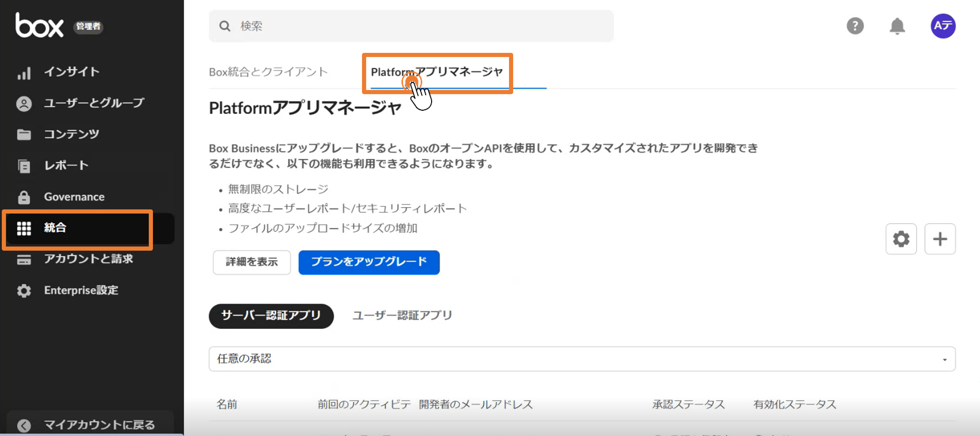980x436 pixels.
Task: Open app settings gear button
Action: (901, 239)
